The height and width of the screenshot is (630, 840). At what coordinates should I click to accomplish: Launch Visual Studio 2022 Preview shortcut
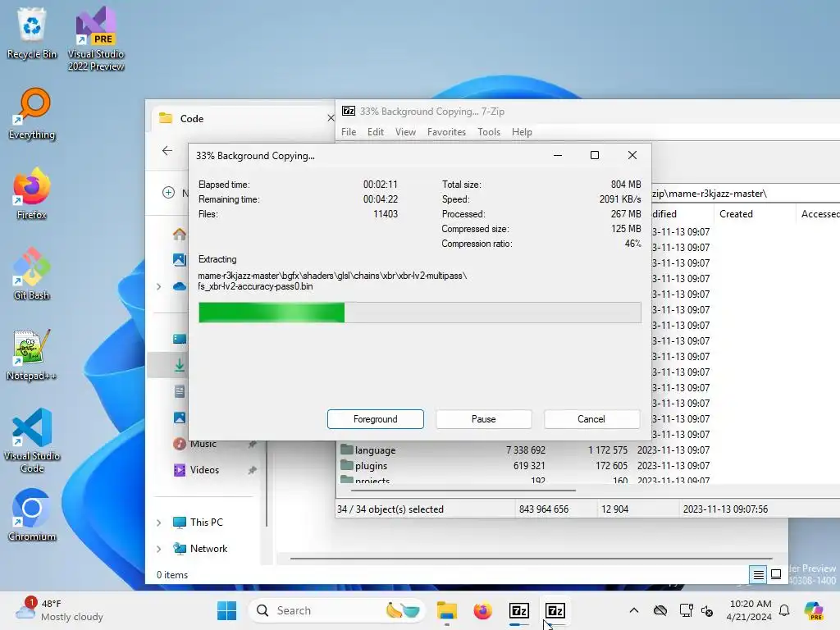[x=96, y=39]
